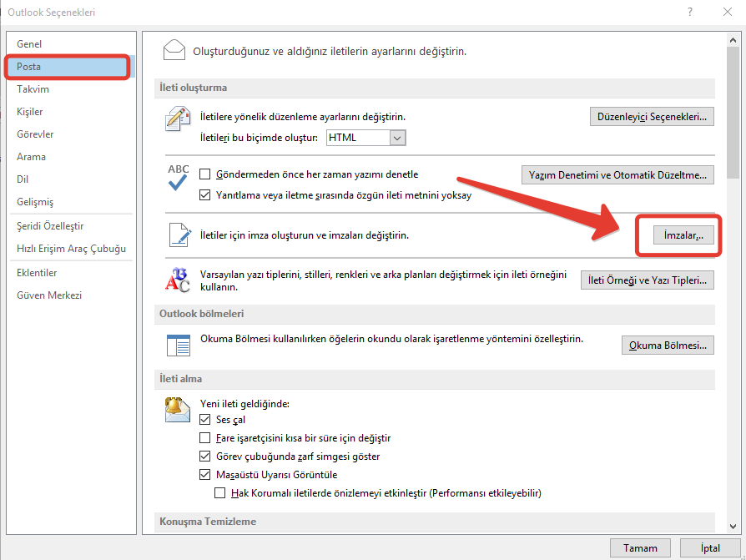746x560 pixels.
Task: Click the help question mark icon
Action: coord(689,13)
